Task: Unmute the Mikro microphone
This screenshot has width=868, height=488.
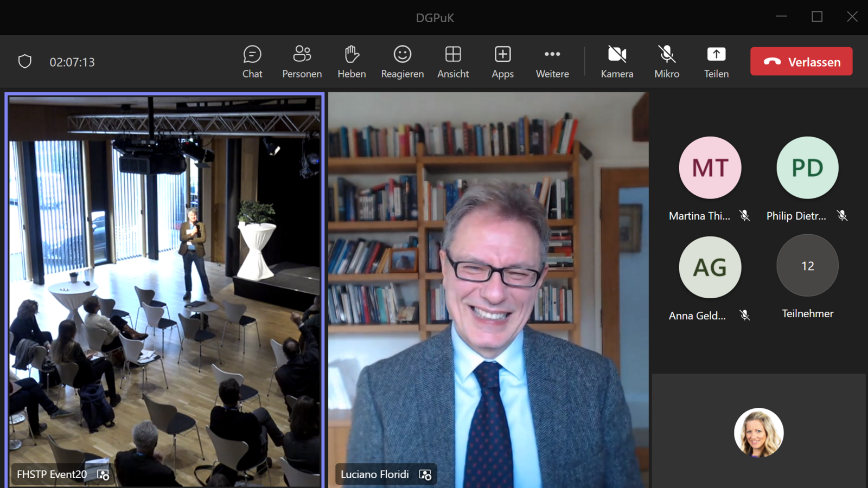Action: coord(667,62)
